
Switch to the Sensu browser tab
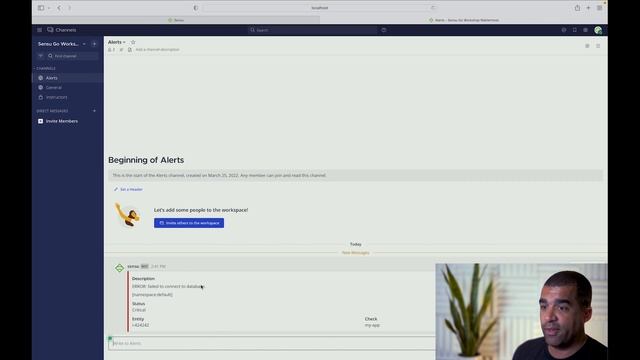coord(176,20)
